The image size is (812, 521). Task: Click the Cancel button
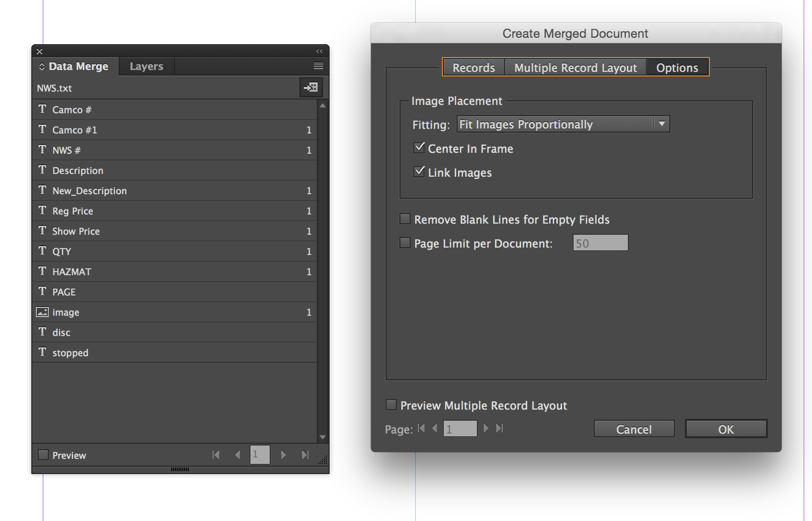[x=634, y=429]
